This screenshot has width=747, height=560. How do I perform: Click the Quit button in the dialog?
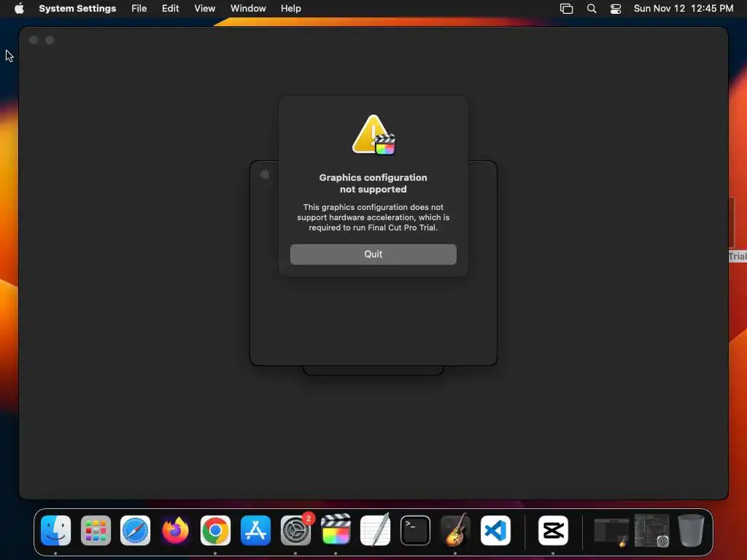coord(373,254)
